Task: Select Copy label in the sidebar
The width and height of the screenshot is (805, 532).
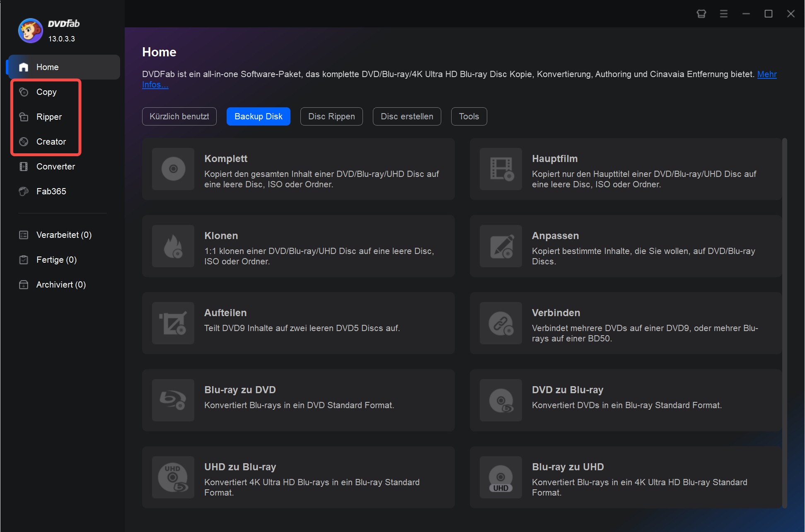Action: pyautogui.click(x=46, y=92)
